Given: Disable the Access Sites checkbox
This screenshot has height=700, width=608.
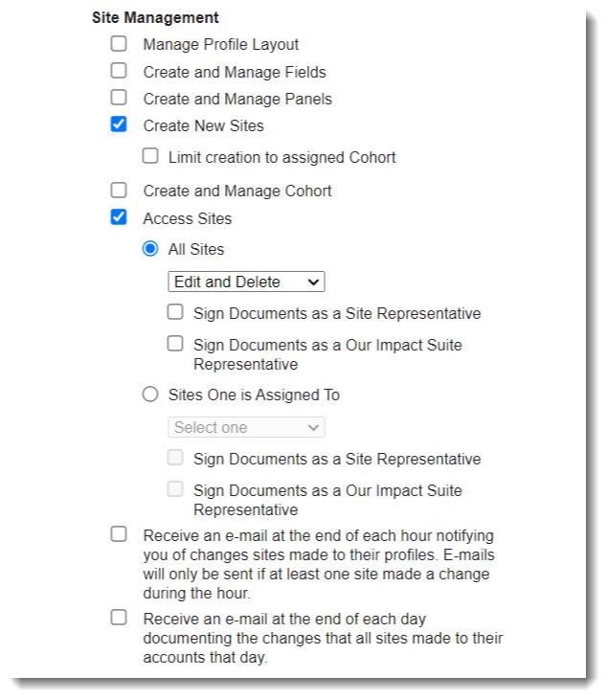Looking at the screenshot, I should click(119, 217).
